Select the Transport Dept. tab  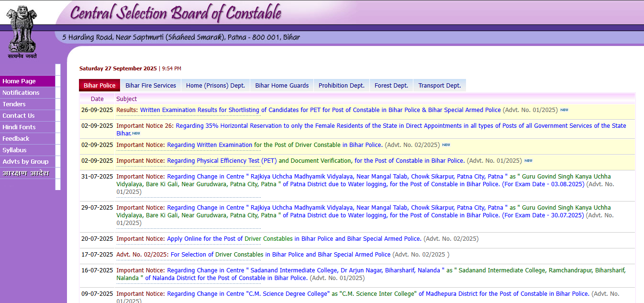(439, 85)
